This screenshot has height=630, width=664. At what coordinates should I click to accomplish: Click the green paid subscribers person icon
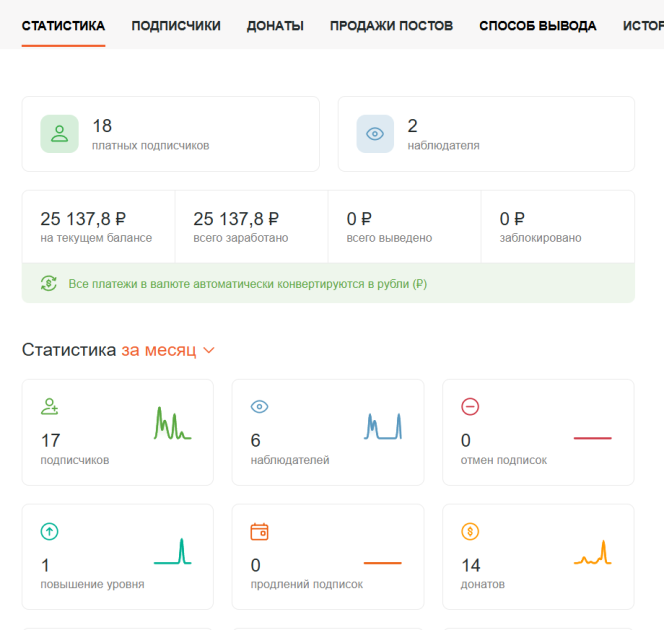[x=59, y=134]
